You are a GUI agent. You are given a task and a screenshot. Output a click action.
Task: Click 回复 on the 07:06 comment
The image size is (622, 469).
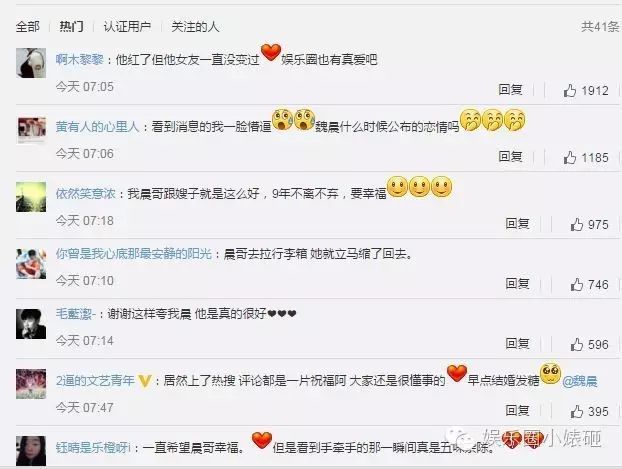tap(510, 157)
